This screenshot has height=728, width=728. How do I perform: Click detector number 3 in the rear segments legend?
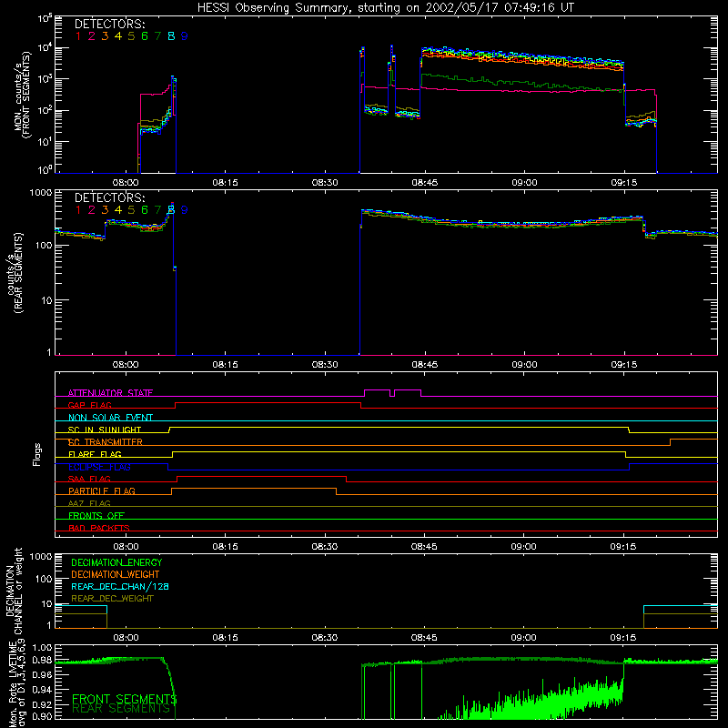click(x=105, y=210)
